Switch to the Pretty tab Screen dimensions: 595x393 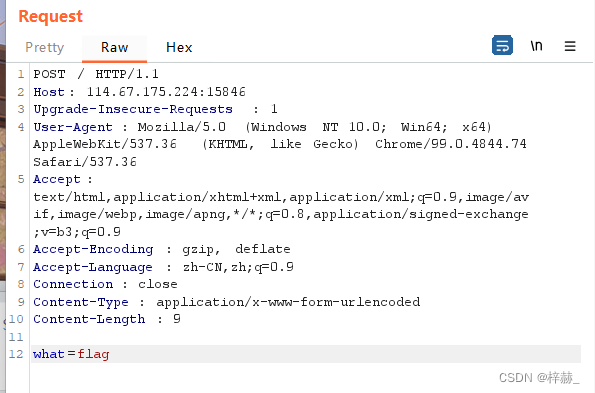pos(45,47)
